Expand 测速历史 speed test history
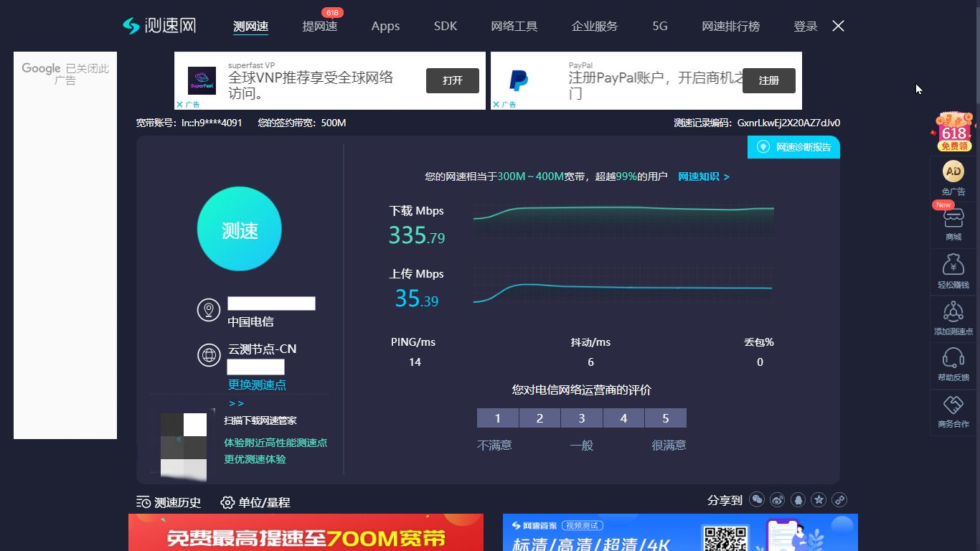 (x=169, y=503)
